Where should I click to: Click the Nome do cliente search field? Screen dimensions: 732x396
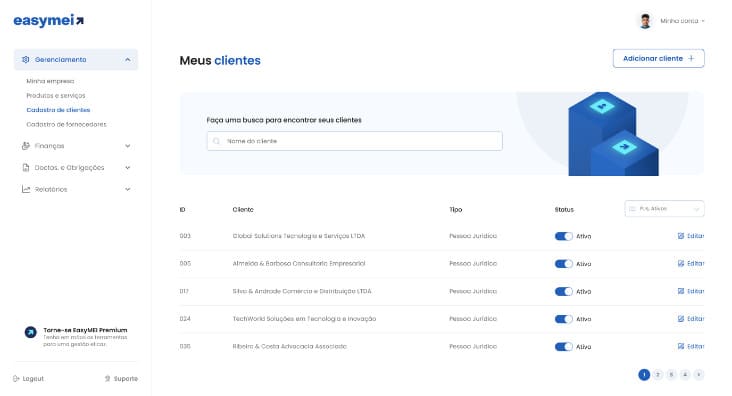click(355, 141)
